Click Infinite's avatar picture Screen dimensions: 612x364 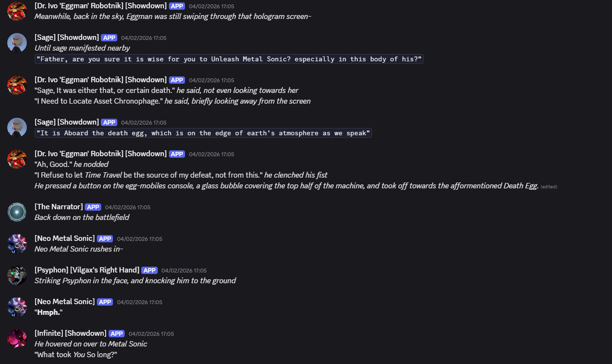click(x=17, y=339)
